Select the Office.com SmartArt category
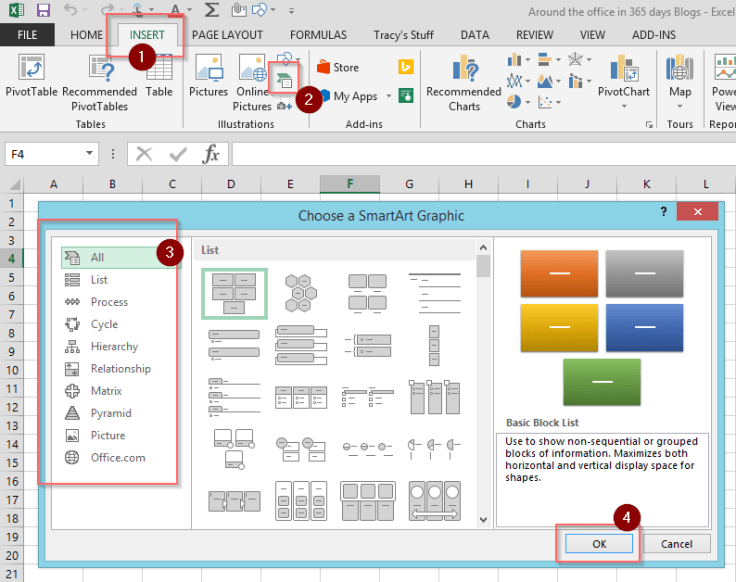 click(118, 458)
